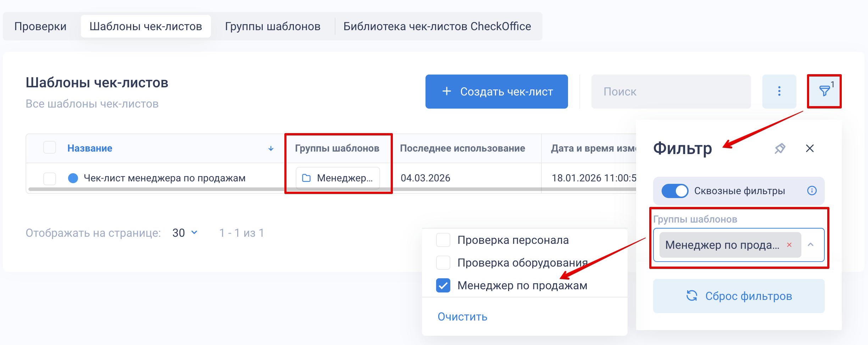Collapse the Группы шаблонов filter dropdown
The height and width of the screenshot is (345, 868).
click(x=811, y=245)
